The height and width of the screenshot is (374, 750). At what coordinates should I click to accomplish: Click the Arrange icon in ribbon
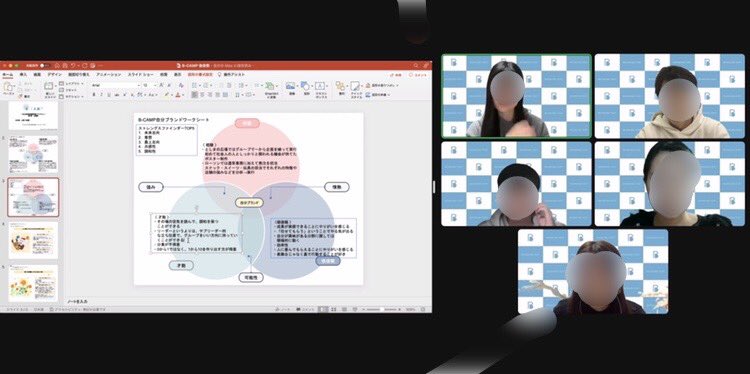click(x=340, y=86)
